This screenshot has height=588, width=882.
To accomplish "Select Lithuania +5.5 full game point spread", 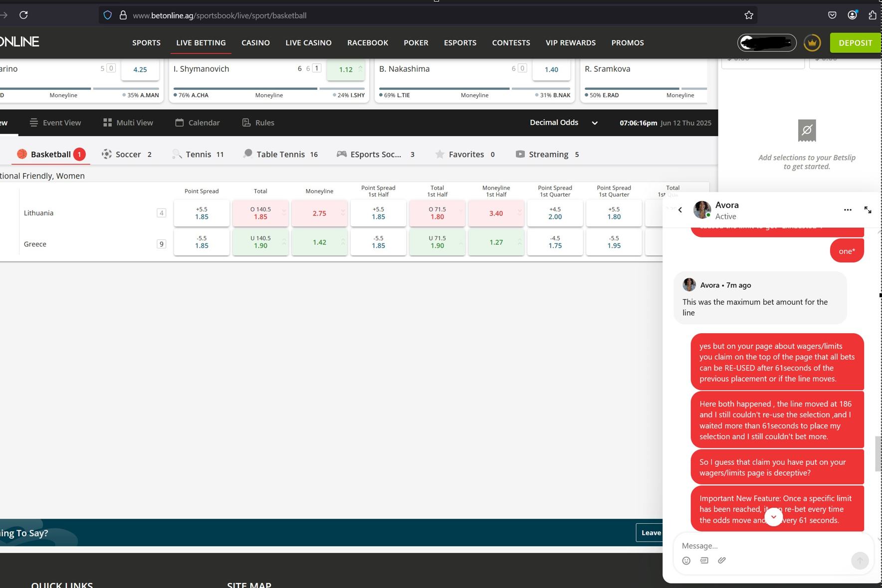I will click(202, 213).
